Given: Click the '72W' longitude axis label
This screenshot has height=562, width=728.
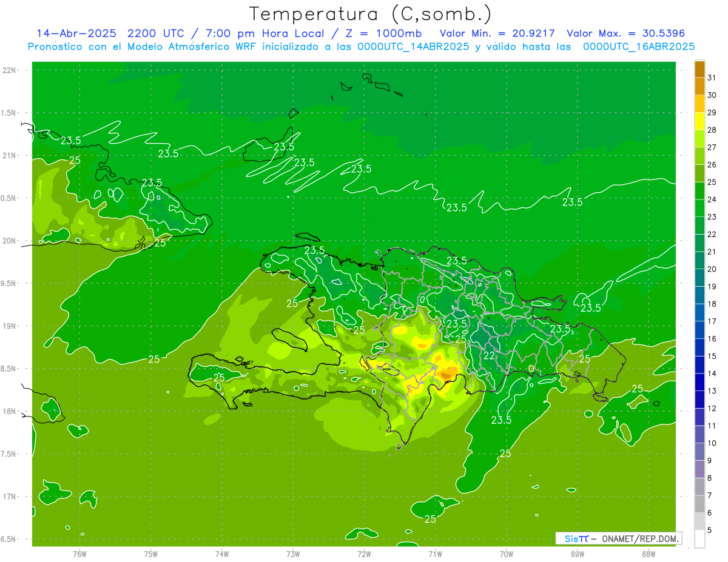Looking at the screenshot, I should tap(364, 554).
